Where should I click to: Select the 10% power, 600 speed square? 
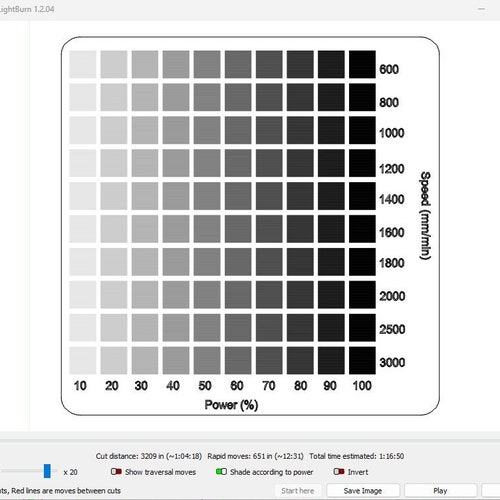click(83, 64)
